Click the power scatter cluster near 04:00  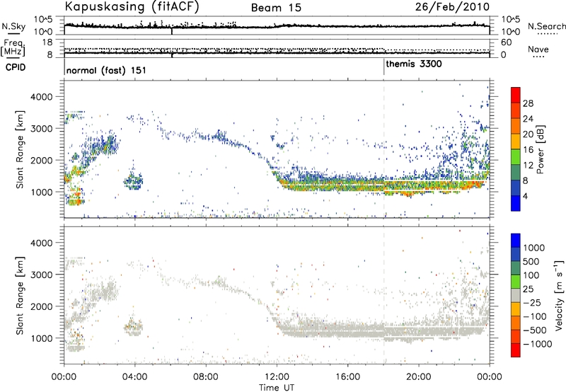pyautogui.click(x=133, y=180)
